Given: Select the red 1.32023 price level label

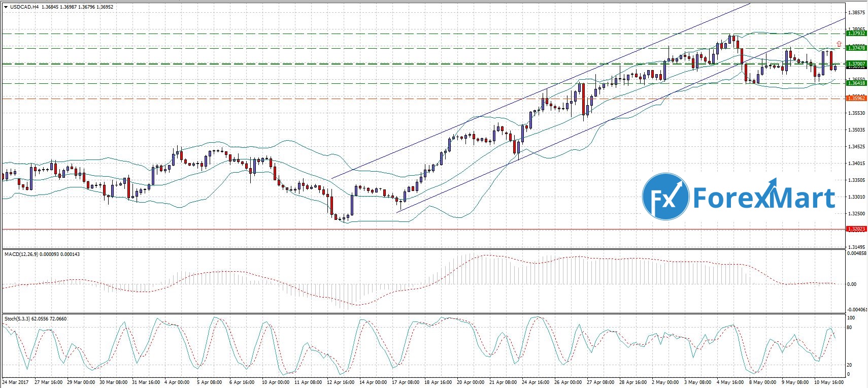Looking at the screenshot, I should point(856,229).
